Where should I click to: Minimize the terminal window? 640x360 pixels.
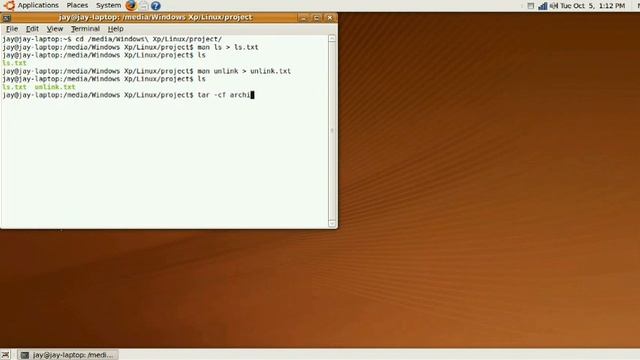(303, 18)
